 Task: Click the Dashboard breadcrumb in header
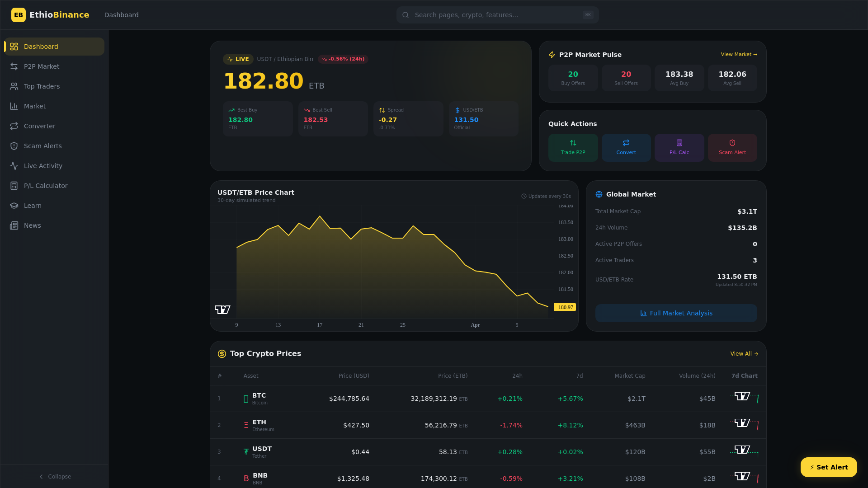(x=122, y=15)
